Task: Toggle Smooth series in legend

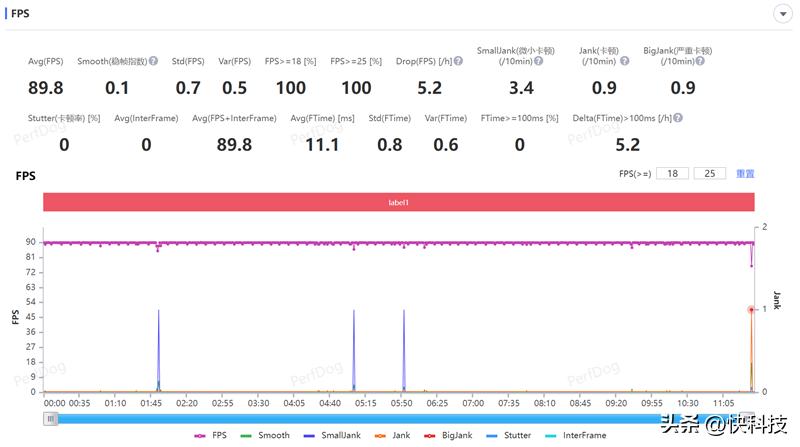Action: click(x=265, y=435)
